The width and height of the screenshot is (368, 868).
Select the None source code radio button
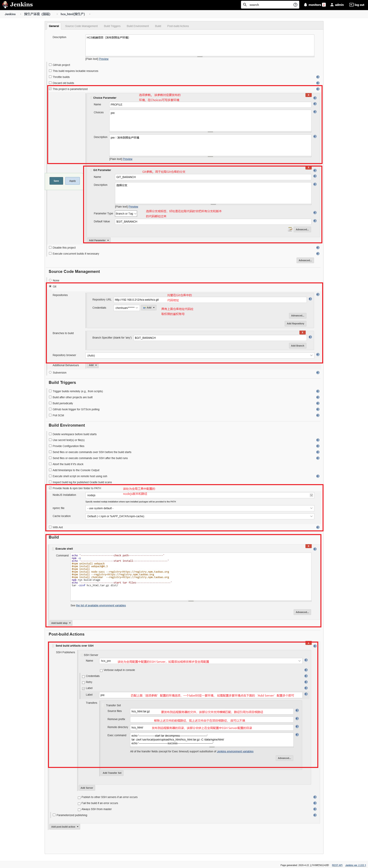(x=50, y=280)
